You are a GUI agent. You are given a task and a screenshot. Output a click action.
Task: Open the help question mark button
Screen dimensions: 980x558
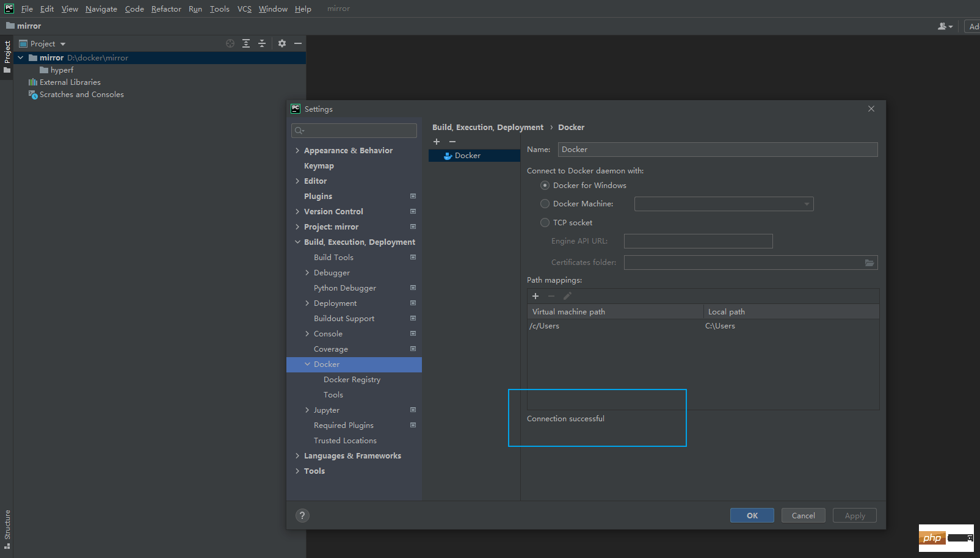click(x=302, y=515)
